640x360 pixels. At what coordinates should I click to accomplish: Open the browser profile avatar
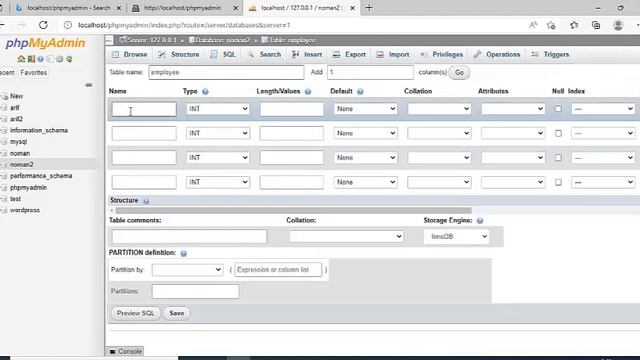pyautogui.click(x=618, y=25)
